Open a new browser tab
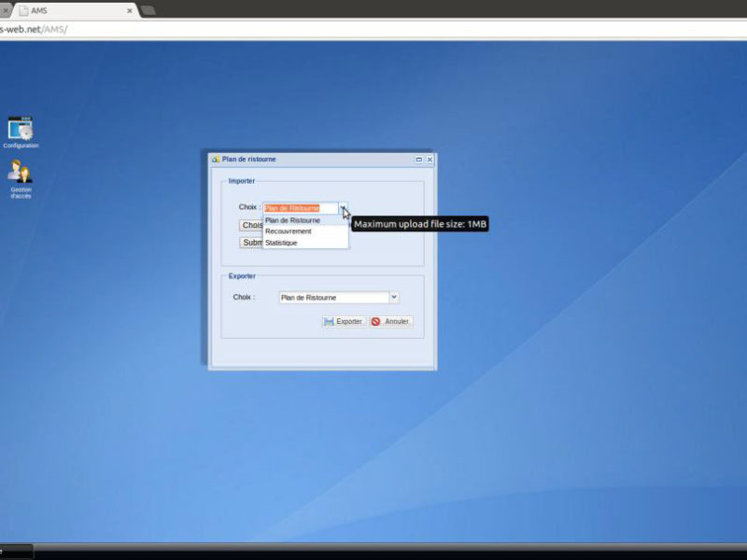The width and height of the screenshot is (747, 560). (x=148, y=10)
